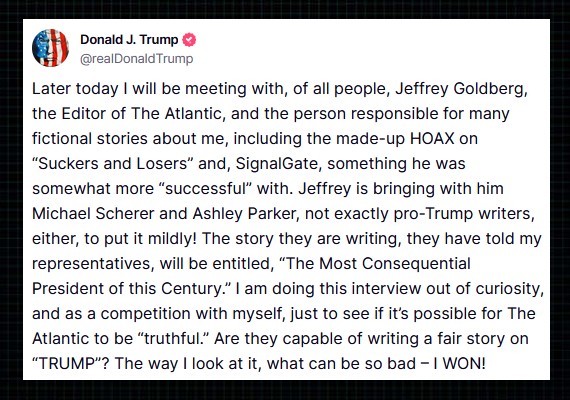Screen dimensions: 570x400
Task: Click the phrase pro-Trump writers
Action: click(464, 214)
